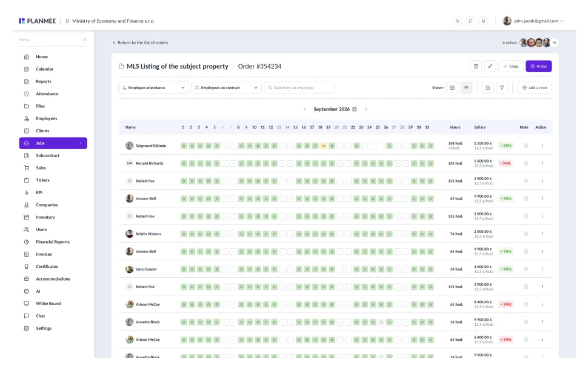
Task: Show the +5 more online users badge
Action: pyautogui.click(x=554, y=43)
